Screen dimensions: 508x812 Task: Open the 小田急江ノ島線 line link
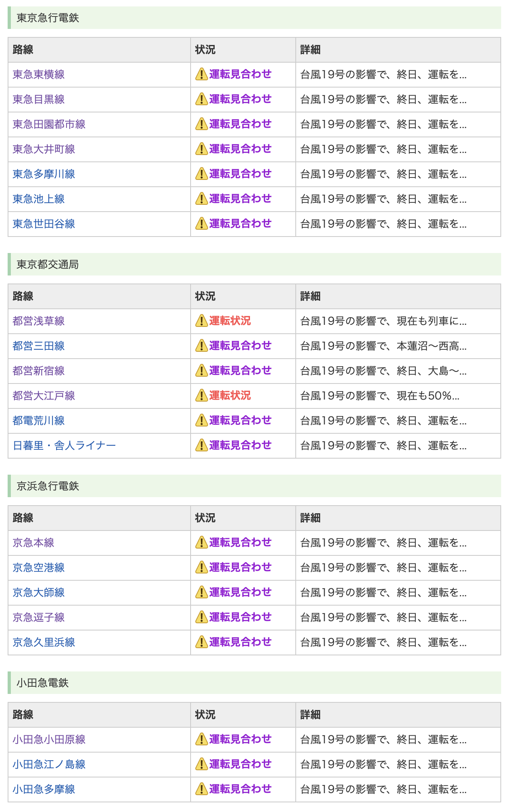coord(49,765)
